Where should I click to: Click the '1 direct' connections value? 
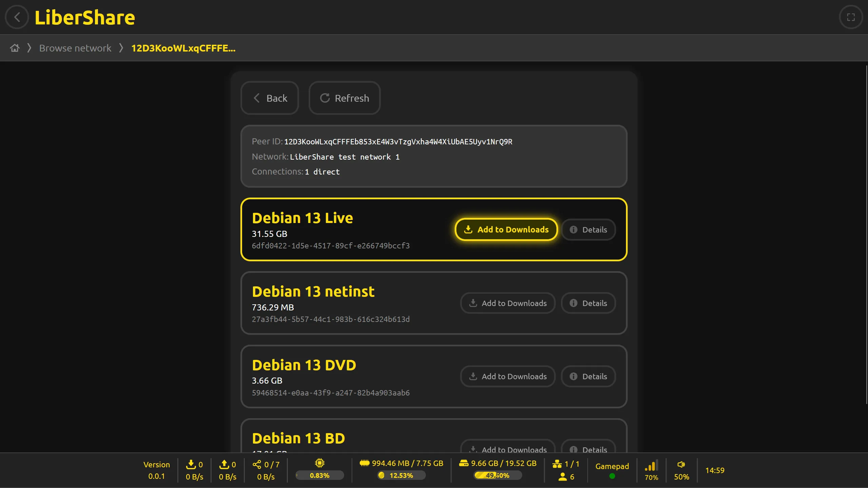coord(322,172)
